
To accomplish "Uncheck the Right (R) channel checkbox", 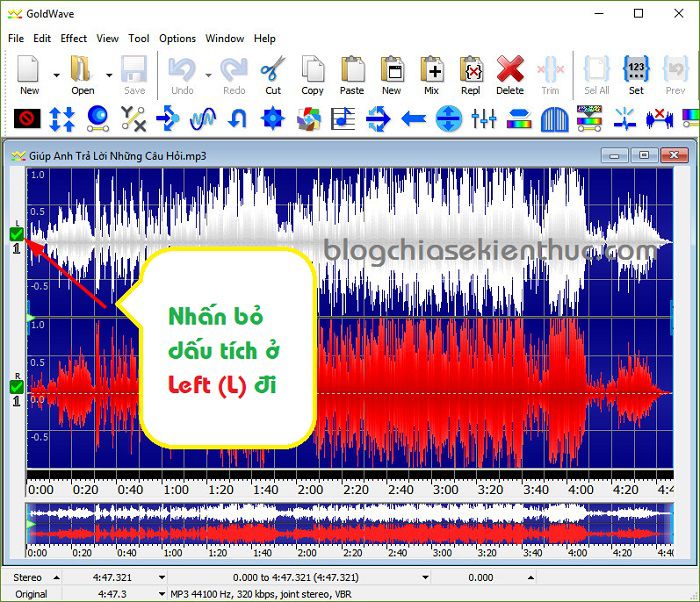I will point(17,387).
